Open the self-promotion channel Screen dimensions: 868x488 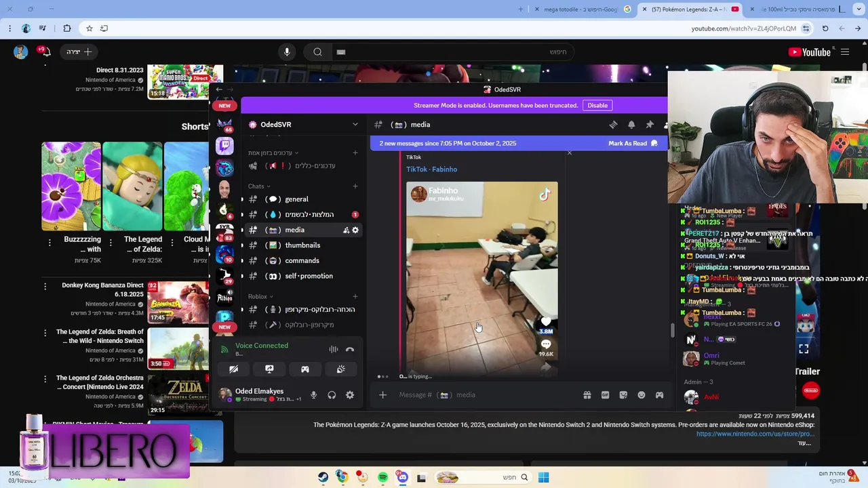[x=302, y=277]
